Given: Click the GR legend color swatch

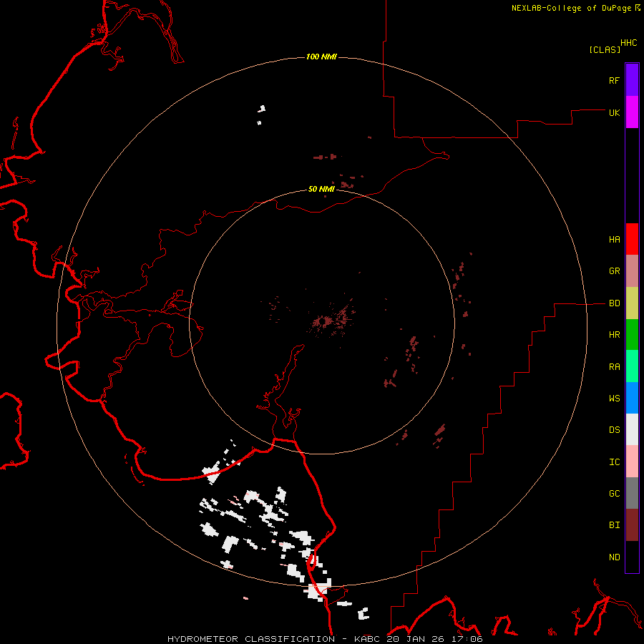Looking at the screenshot, I should 632,271.
